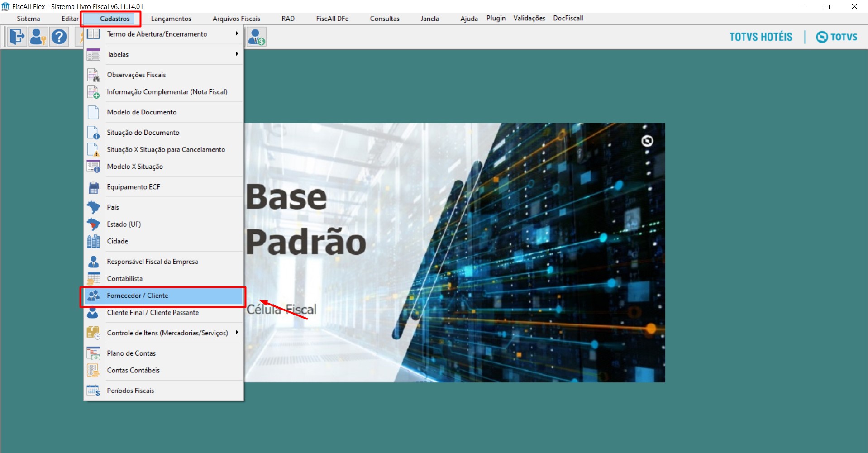Close the open Cadastros menu
This screenshot has width=868, height=453.
click(x=114, y=19)
